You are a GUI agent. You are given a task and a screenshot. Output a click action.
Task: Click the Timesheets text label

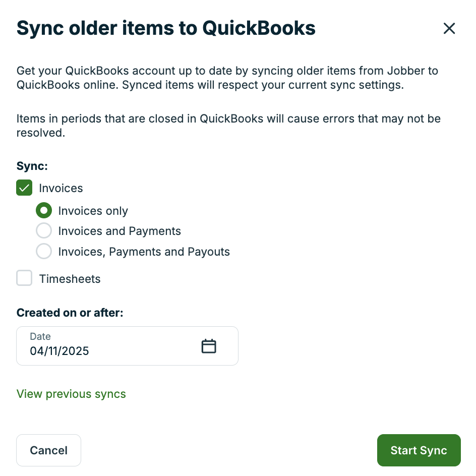(70, 279)
